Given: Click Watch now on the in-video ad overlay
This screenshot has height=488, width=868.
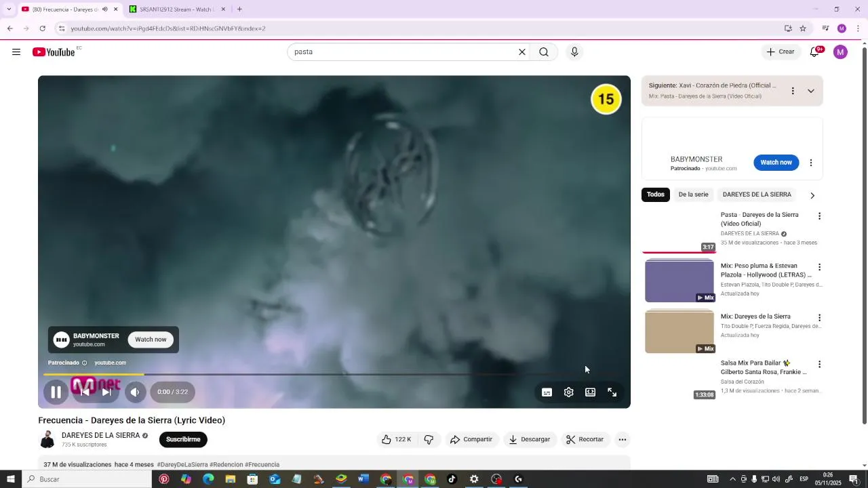Looking at the screenshot, I should 151,340.
